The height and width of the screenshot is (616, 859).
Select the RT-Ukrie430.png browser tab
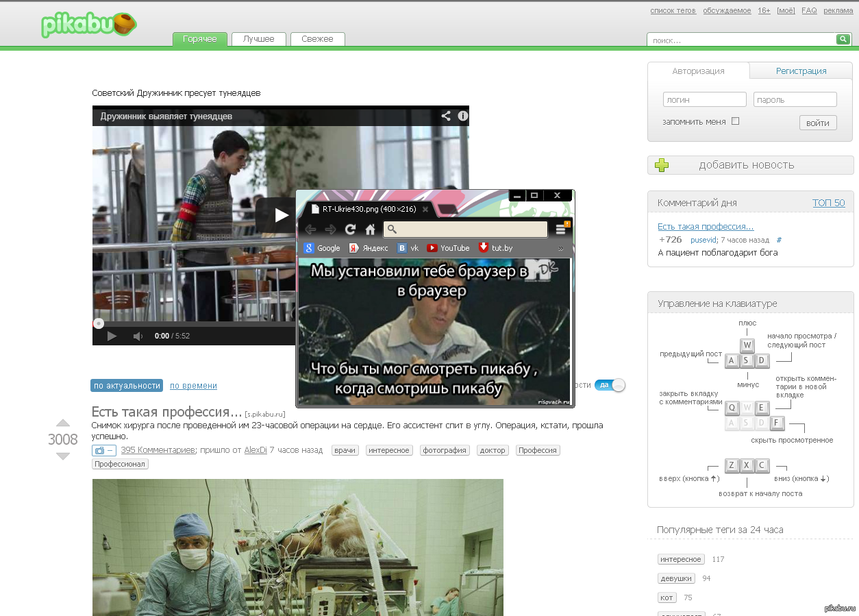[370, 210]
